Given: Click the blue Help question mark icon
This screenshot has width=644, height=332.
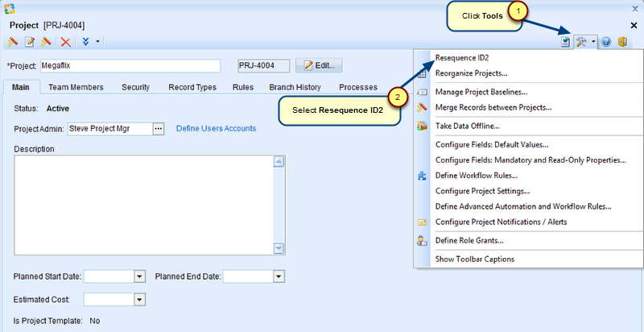Looking at the screenshot, I should click(606, 41).
